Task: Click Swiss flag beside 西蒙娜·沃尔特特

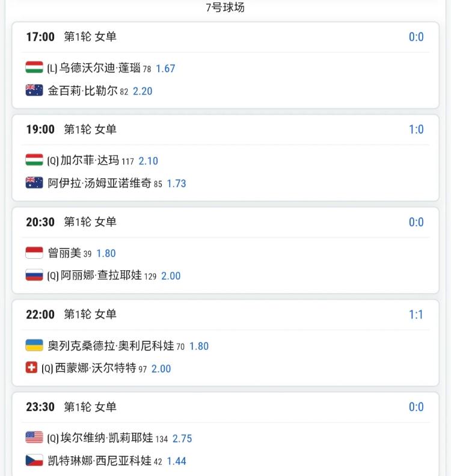Action: [31, 368]
